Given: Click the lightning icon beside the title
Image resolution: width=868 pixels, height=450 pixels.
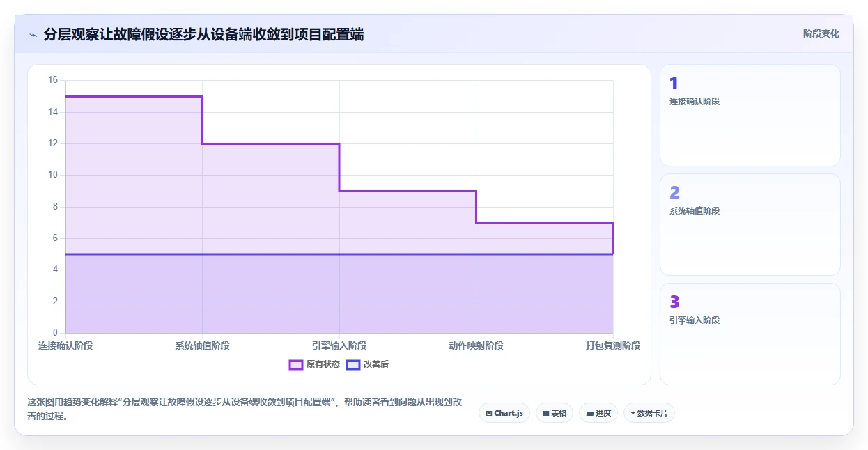Looking at the screenshot, I should (33, 34).
